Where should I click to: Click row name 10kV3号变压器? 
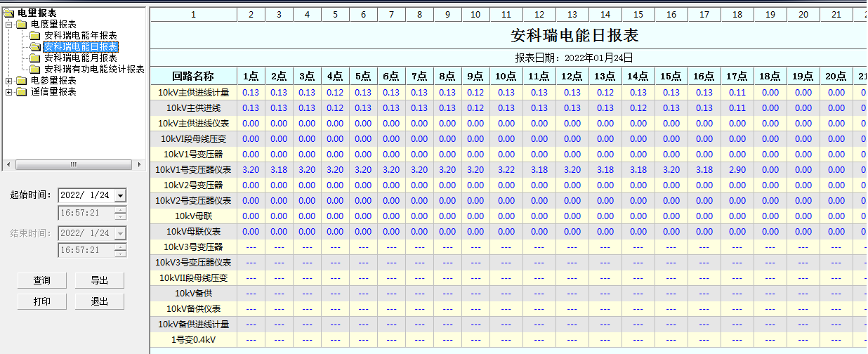tap(194, 247)
